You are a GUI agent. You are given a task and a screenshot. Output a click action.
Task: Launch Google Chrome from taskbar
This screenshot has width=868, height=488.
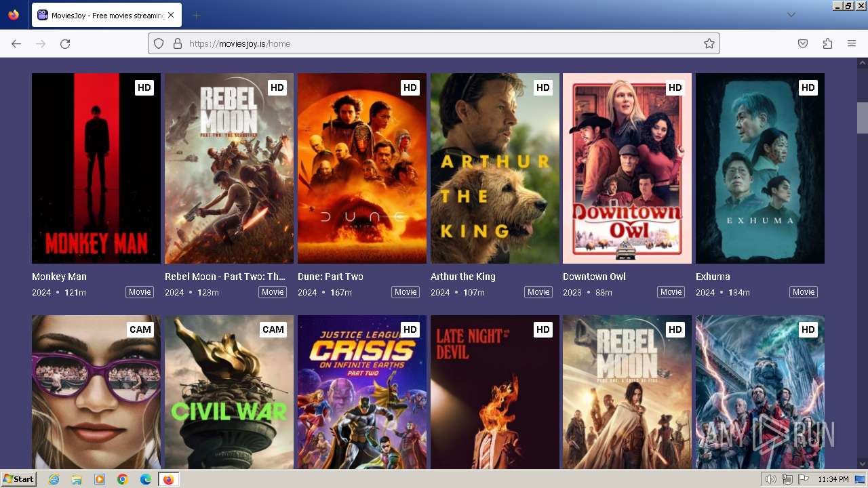pyautogui.click(x=123, y=479)
